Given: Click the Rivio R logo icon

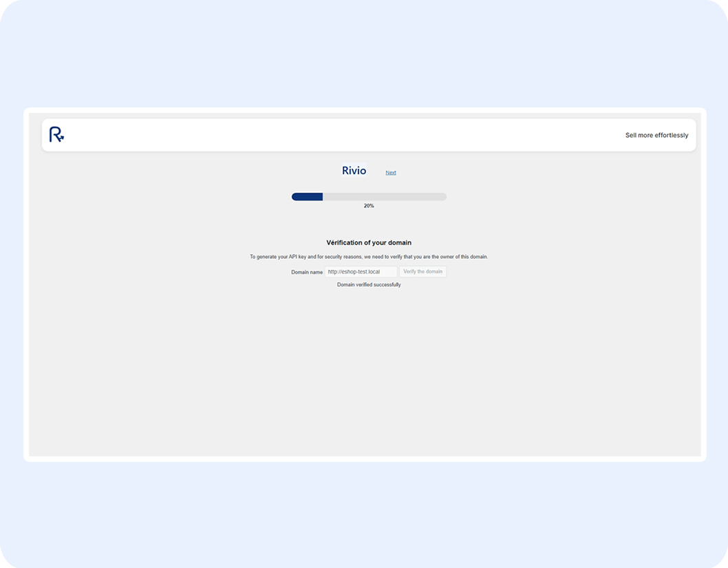Looking at the screenshot, I should coord(56,135).
